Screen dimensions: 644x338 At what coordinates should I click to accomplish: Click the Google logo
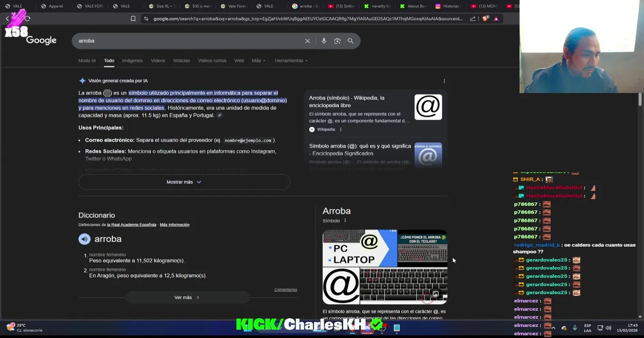(x=41, y=40)
